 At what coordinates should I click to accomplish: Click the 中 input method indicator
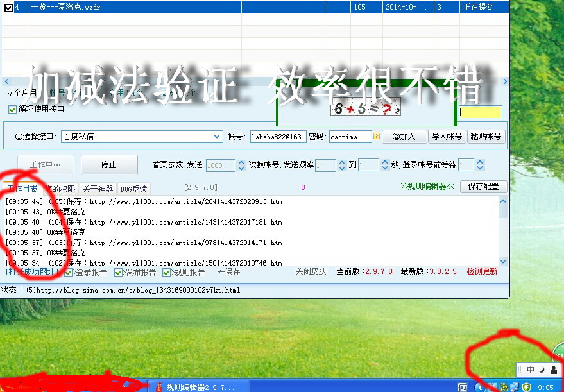pos(530,370)
